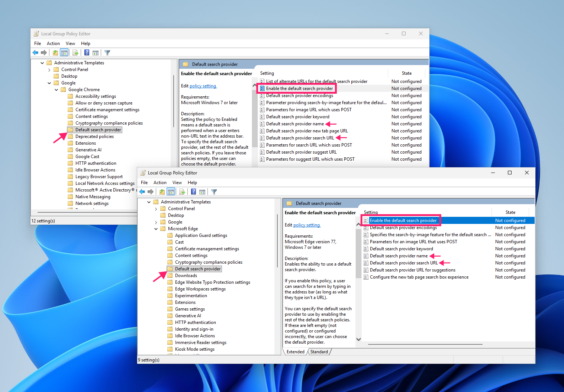Screen dimensions: 564x392
Task: Click the Filter funnel icon in rear window
Action: point(107,53)
